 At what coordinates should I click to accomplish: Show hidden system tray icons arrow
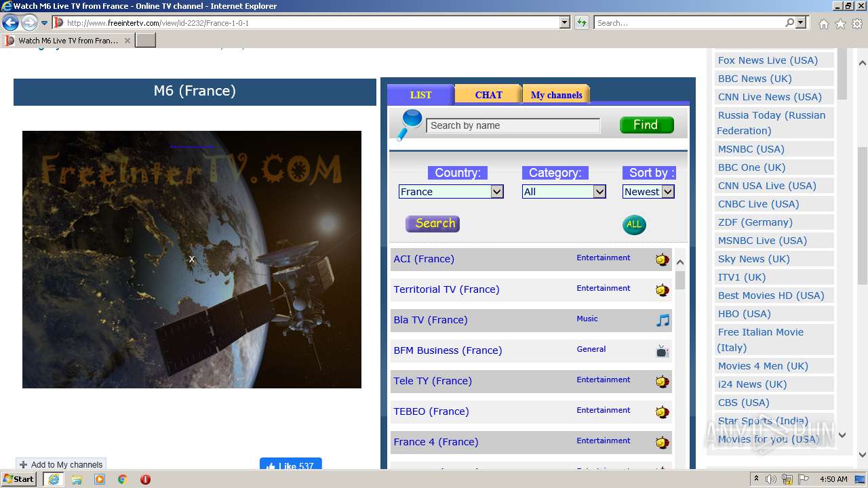coord(756,479)
